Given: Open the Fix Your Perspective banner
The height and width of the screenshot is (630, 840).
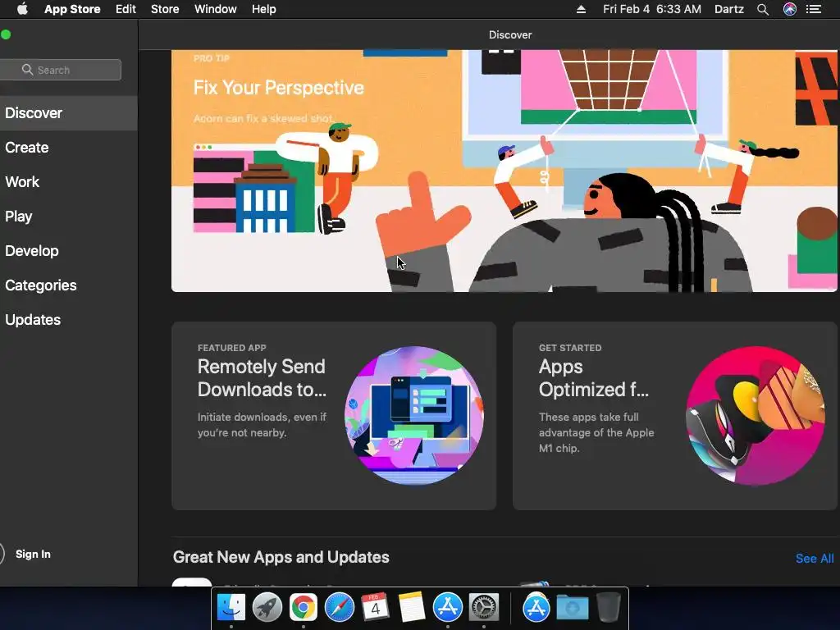Looking at the screenshot, I should pos(504,171).
